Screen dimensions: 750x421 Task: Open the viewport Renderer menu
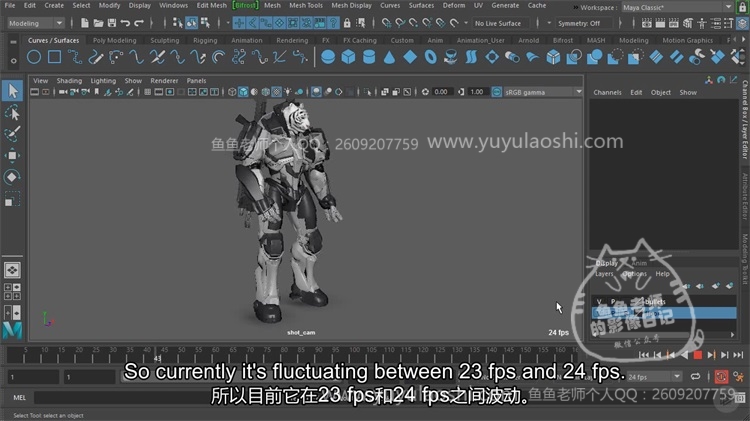(164, 80)
